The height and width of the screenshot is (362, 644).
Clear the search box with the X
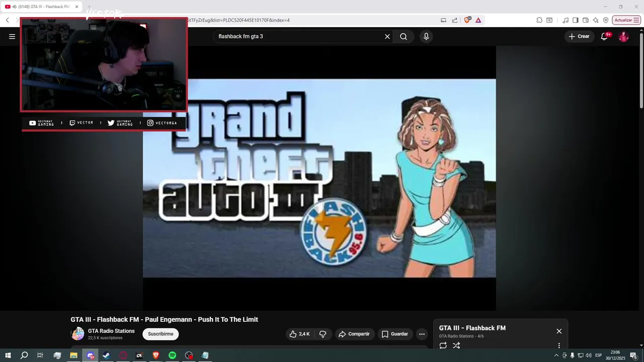[387, 36]
